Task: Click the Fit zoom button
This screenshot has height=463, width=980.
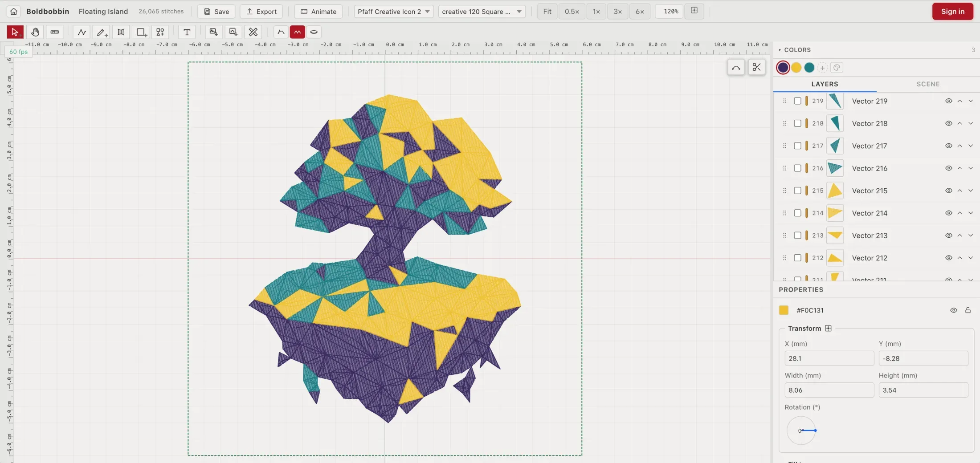Action: pyautogui.click(x=547, y=12)
